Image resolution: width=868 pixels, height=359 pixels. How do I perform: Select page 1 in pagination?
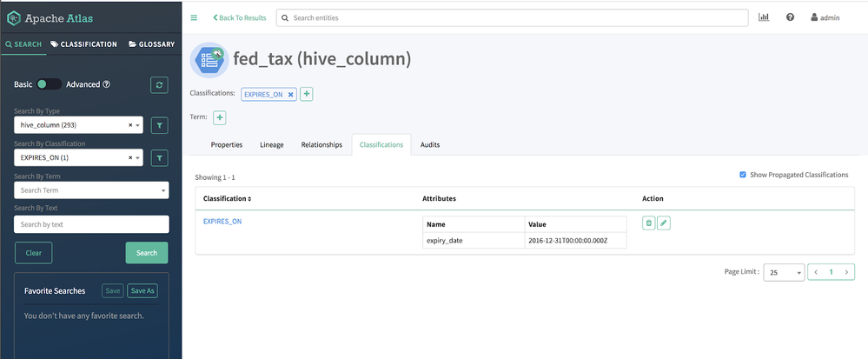pyautogui.click(x=831, y=272)
